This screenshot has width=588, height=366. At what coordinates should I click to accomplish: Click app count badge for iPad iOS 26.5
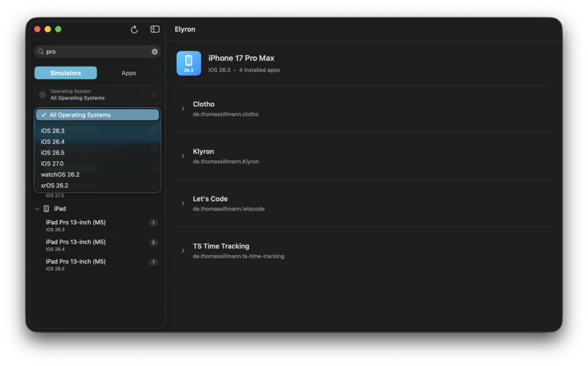153,261
